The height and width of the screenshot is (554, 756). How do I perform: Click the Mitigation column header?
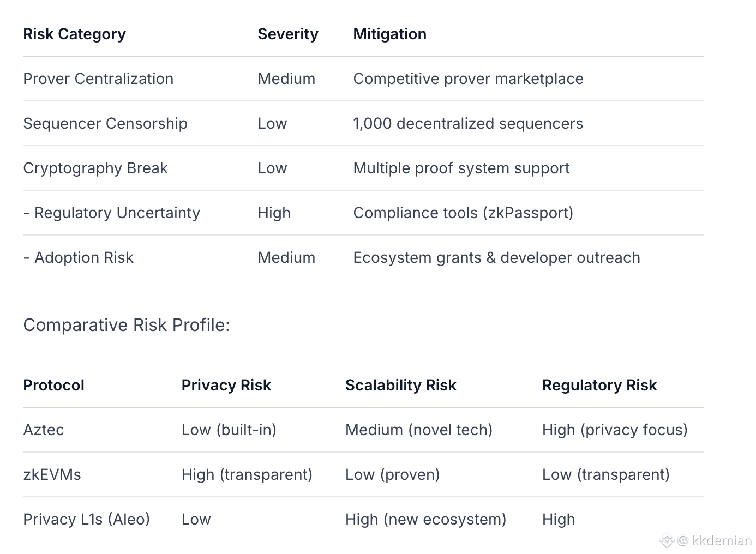click(389, 34)
